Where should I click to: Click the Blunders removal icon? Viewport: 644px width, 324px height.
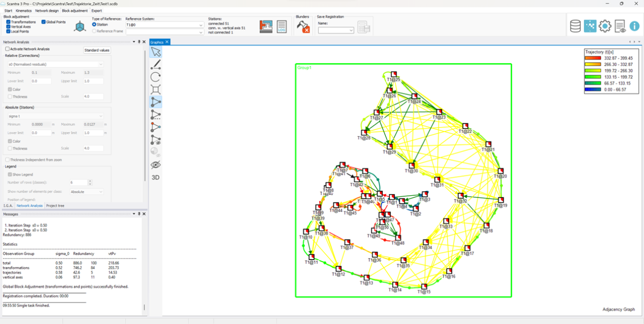tap(303, 27)
